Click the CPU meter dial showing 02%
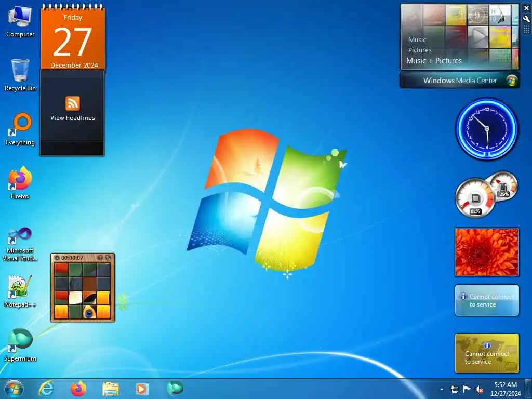The height and width of the screenshot is (399, 532). tap(475, 198)
